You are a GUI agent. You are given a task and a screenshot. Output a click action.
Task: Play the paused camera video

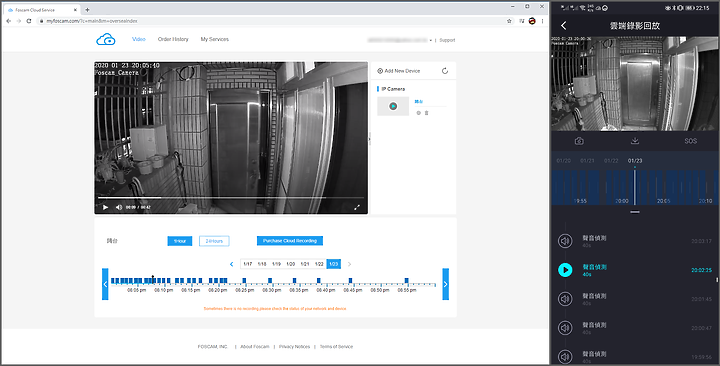point(105,207)
